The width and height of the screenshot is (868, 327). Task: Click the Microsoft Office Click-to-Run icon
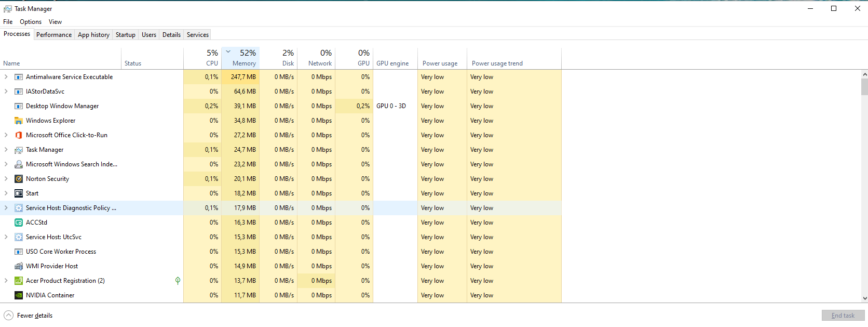(x=19, y=135)
